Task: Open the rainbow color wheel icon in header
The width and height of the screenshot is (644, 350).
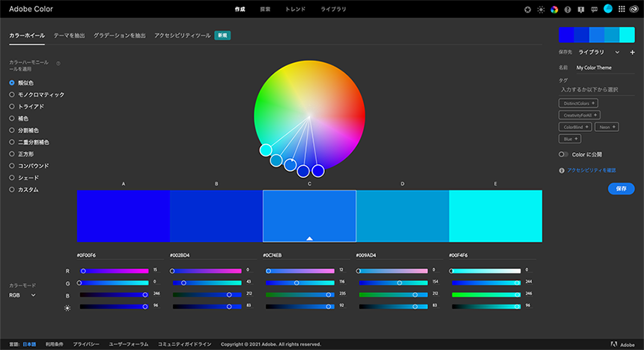Action: tap(554, 10)
